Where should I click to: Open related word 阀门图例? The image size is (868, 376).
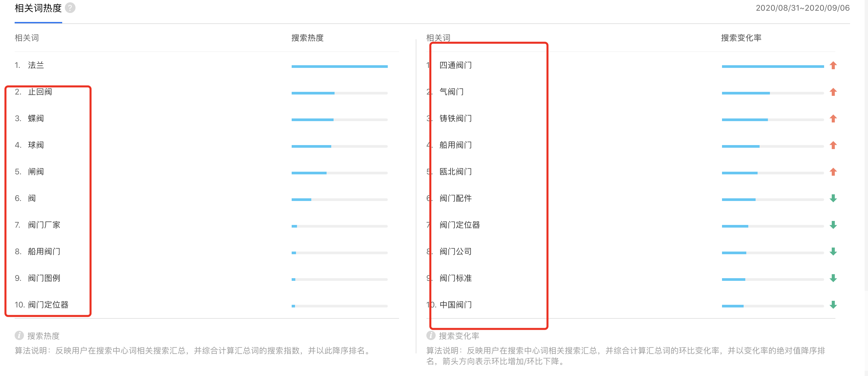[x=44, y=278]
